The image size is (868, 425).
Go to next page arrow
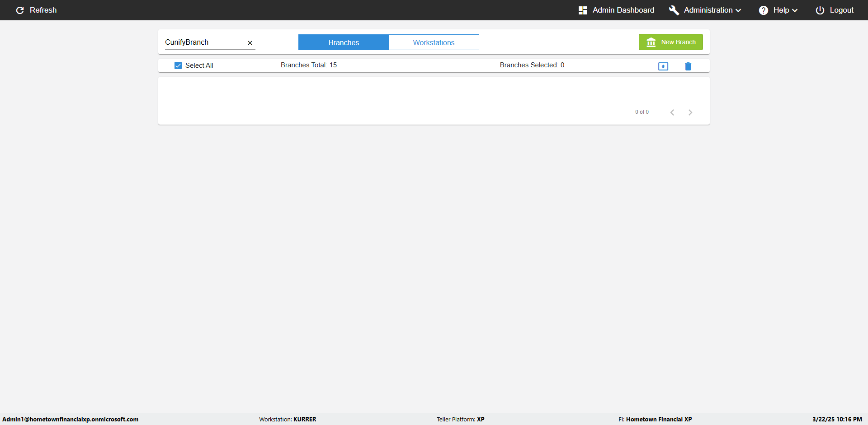point(690,112)
